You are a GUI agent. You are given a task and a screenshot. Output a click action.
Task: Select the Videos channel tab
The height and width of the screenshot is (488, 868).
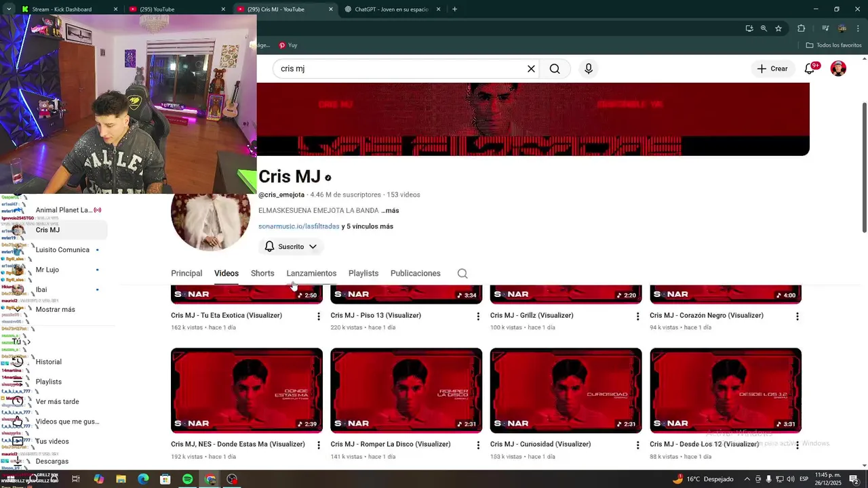click(x=226, y=273)
